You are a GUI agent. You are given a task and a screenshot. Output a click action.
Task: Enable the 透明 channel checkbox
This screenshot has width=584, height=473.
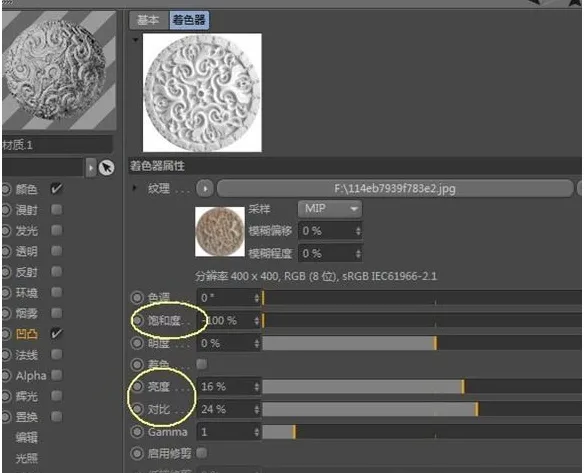pos(56,251)
